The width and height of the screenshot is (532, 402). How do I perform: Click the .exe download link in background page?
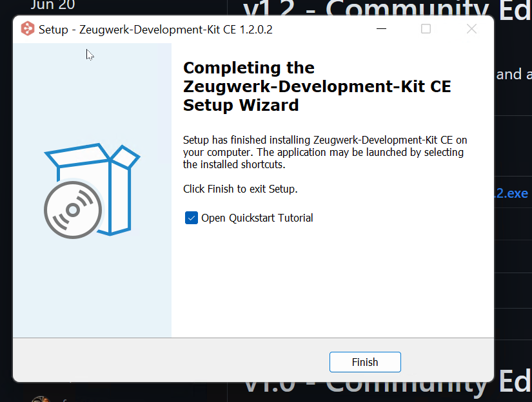point(512,193)
